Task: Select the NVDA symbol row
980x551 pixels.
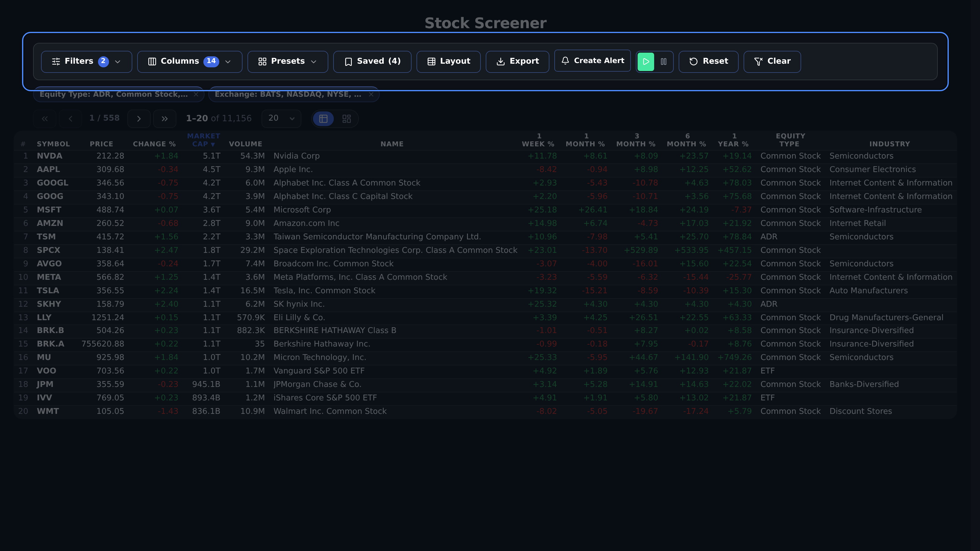Action: point(49,156)
